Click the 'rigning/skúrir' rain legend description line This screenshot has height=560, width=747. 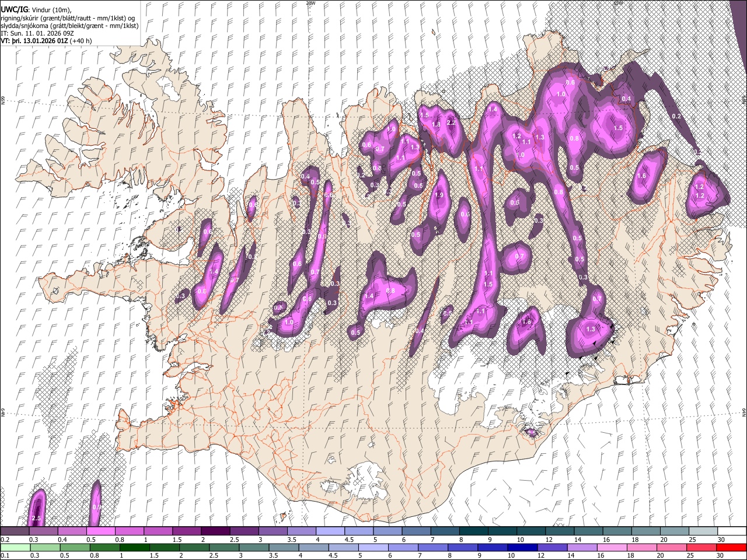68,17
